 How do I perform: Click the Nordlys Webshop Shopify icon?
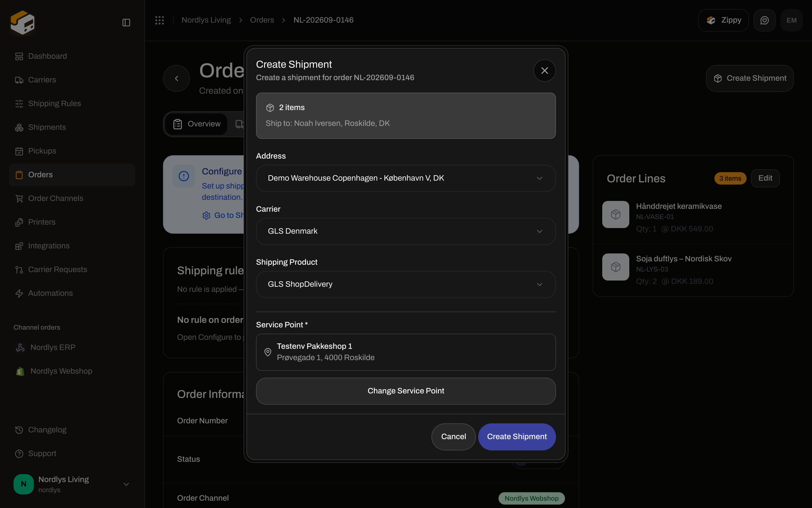pyautogui.click(x=20, y=371)
